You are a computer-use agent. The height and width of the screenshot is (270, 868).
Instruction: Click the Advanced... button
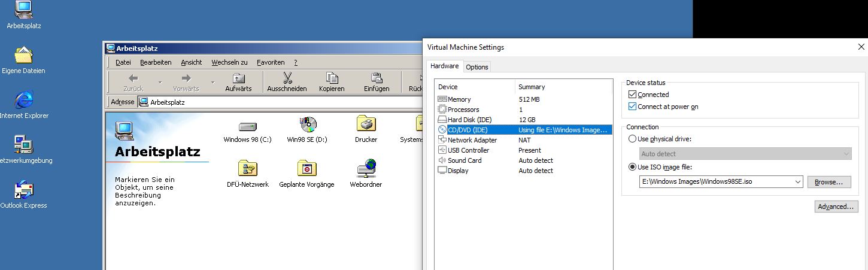tap(836, 207)
